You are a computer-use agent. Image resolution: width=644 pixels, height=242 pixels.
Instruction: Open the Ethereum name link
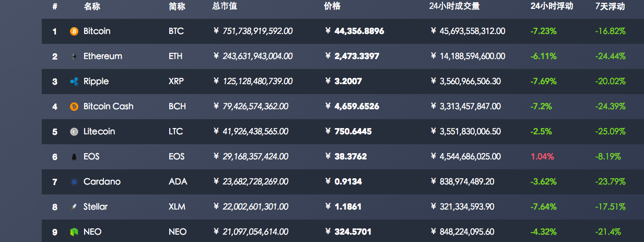click(103, 56)
